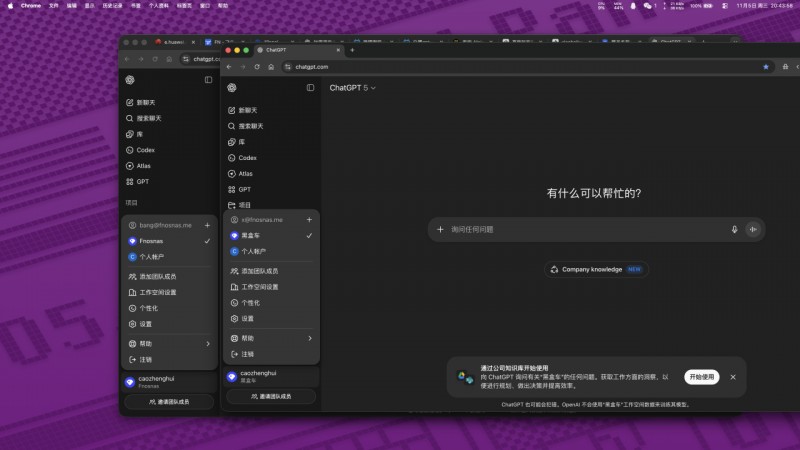The width and height of the screenshot is (800, 450).
Task: Select the Company knowledge chip
Action: tap(596, 269)
